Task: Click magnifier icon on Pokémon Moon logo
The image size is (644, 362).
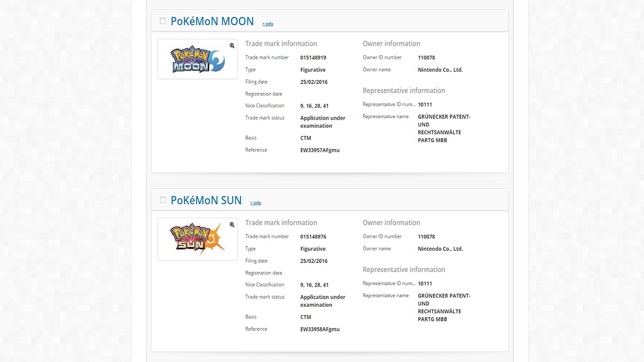Action: 232,46
